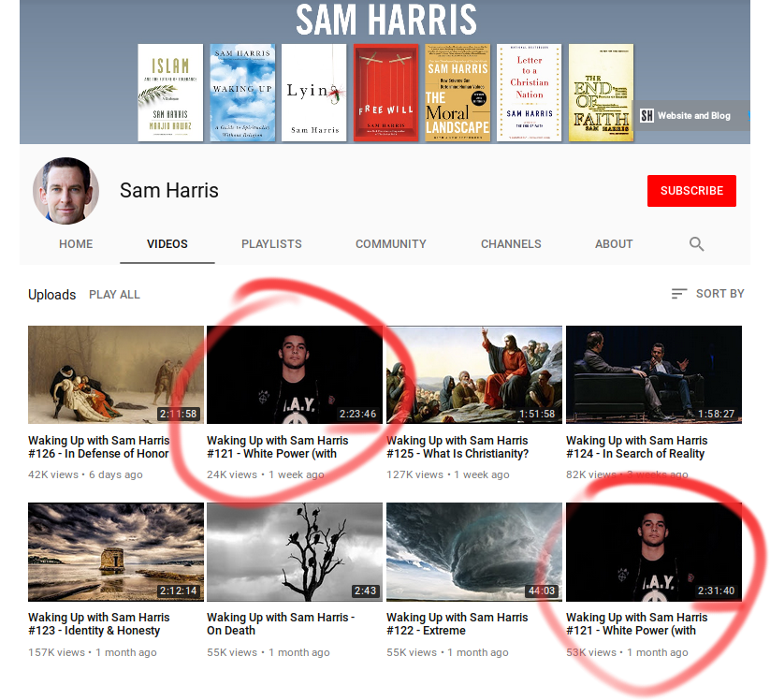Screen dimensions: 770x700
Task: Open the Website and Blog link
Action: (x=694, y=115)
